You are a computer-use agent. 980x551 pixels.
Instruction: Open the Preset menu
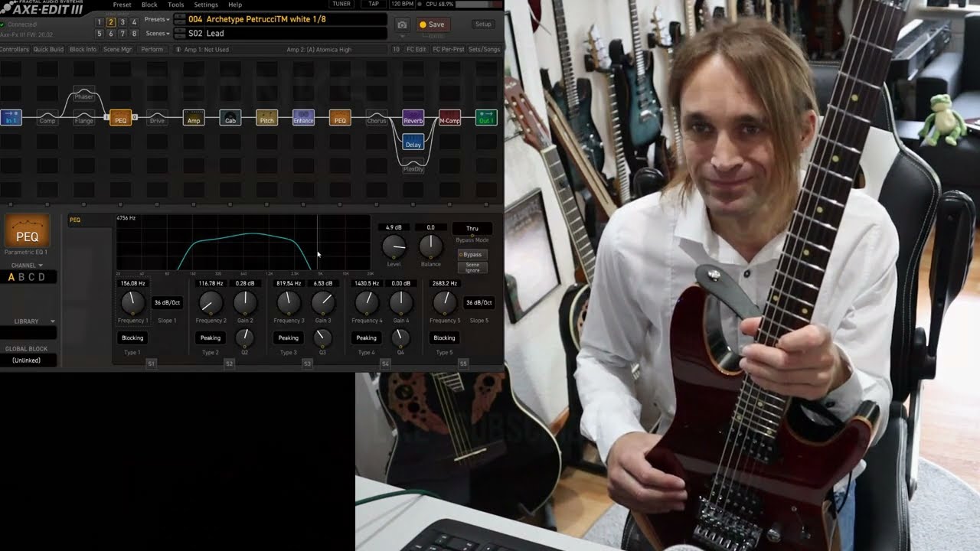tap(122, 5)
